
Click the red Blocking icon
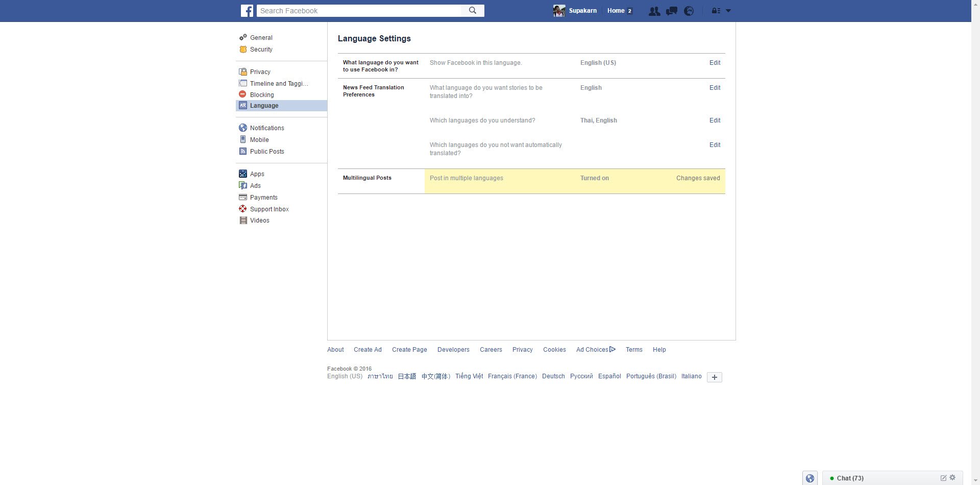[x=243, y=94]
